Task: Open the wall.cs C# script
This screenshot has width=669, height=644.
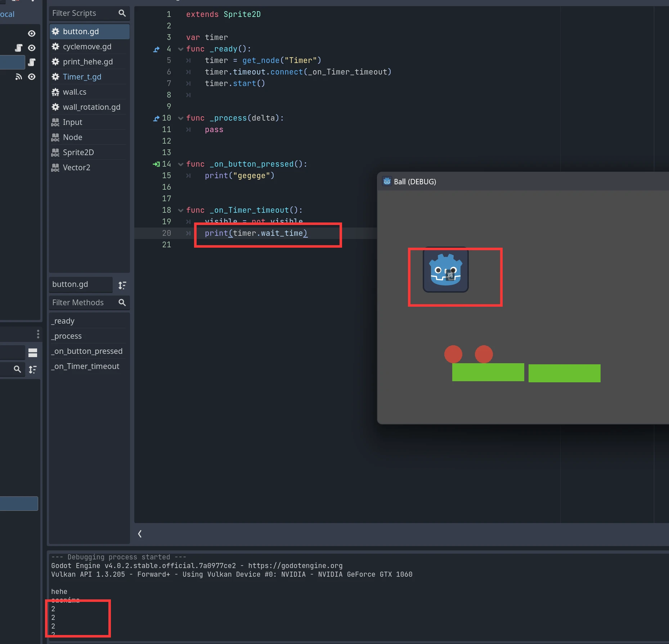Action: (x=75, y=92)
